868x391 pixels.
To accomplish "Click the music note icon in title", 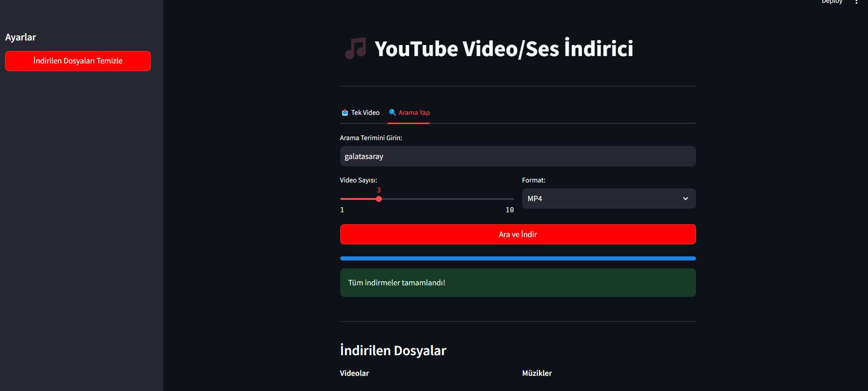I will click(355, 48).
